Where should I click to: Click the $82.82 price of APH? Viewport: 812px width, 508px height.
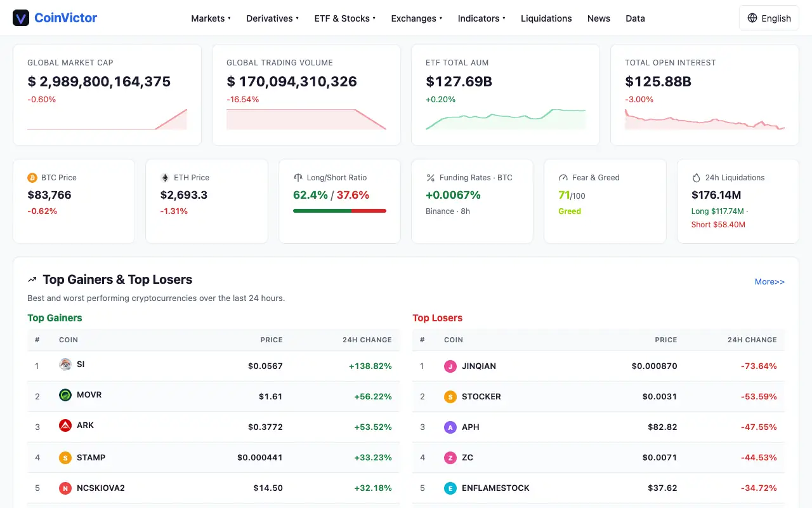663,427
